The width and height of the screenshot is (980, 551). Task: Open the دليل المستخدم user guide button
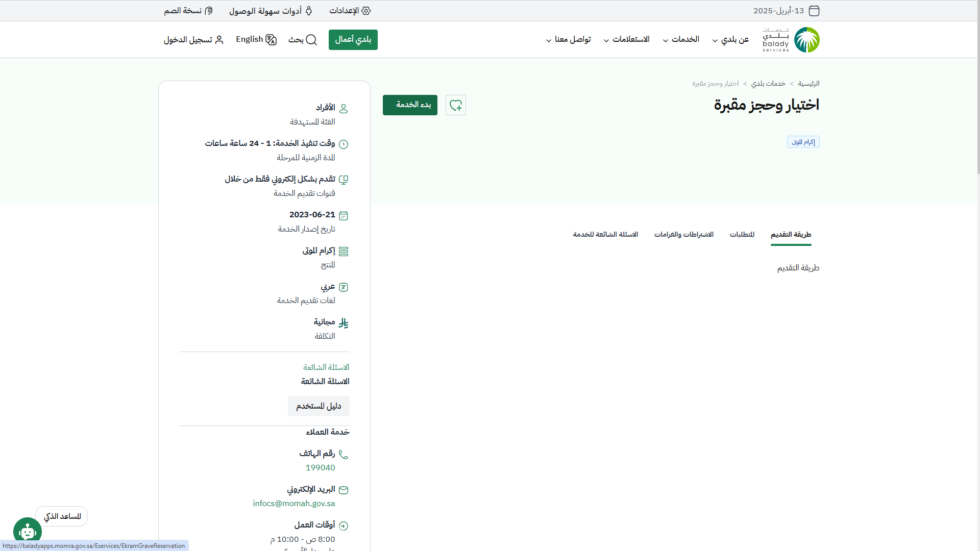coord(318,406)
